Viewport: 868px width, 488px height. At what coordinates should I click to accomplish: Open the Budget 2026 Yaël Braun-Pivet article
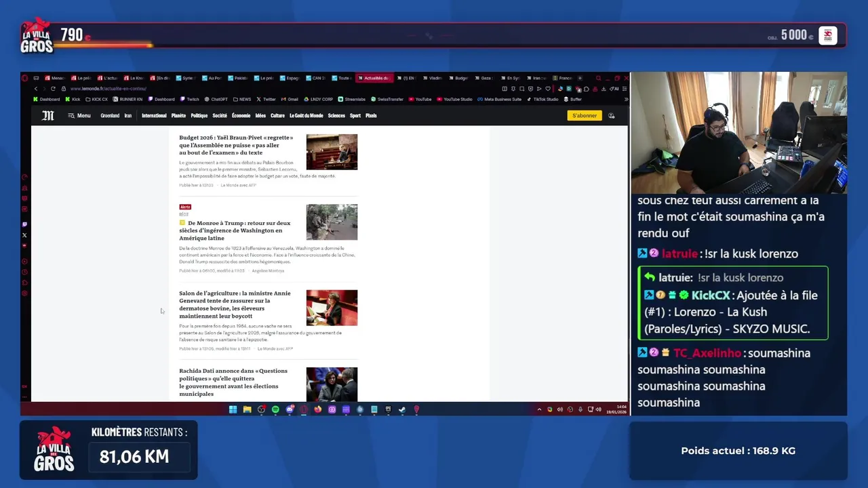coord(237,145)
